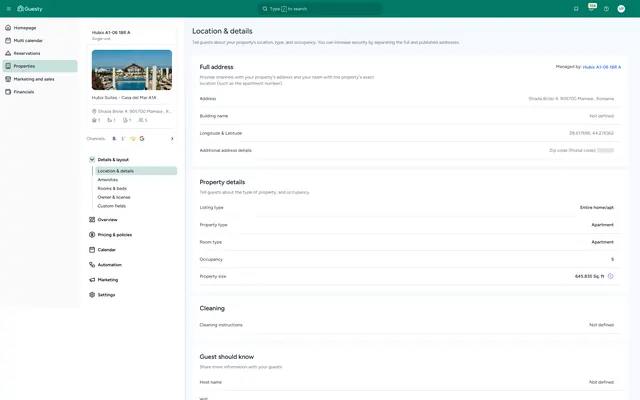The image size is (640, 400).
Task: Select Location & details subsection
Action: pyautogui.click(x=136, y=171)
